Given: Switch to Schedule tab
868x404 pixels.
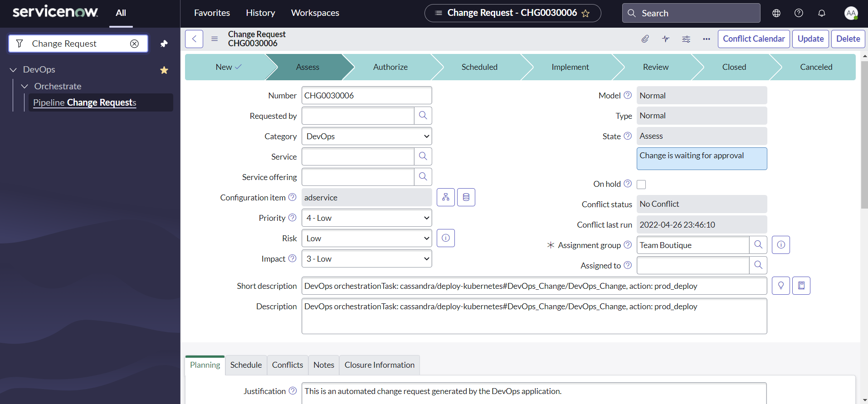Looking at the screenshot, I should [x=246, y=365].
